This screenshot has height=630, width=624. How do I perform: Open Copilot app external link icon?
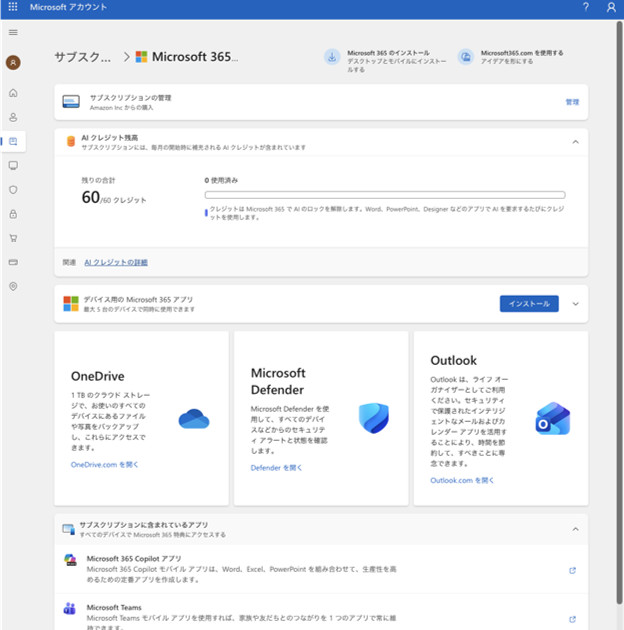tap(573, 571)
